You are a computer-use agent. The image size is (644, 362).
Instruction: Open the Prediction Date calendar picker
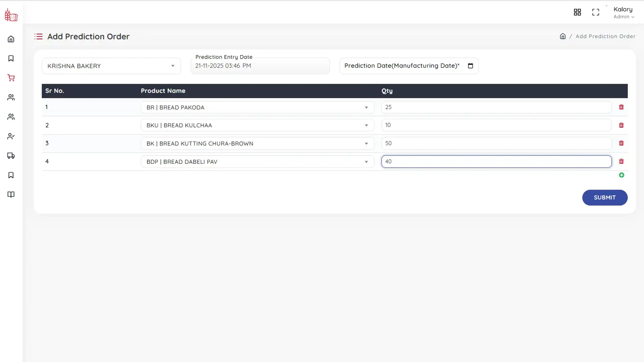[470, 66]
